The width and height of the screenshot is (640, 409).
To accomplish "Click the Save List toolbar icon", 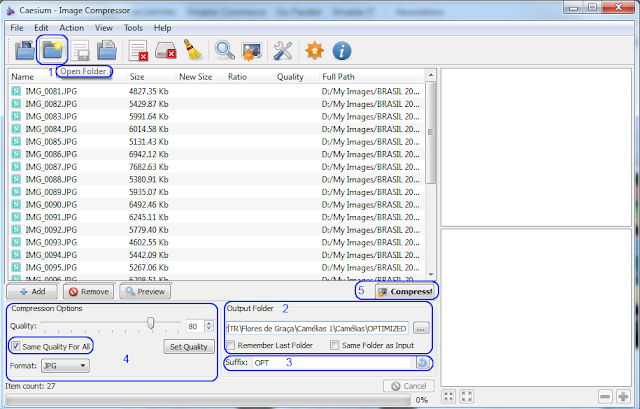I will [80, 51].
